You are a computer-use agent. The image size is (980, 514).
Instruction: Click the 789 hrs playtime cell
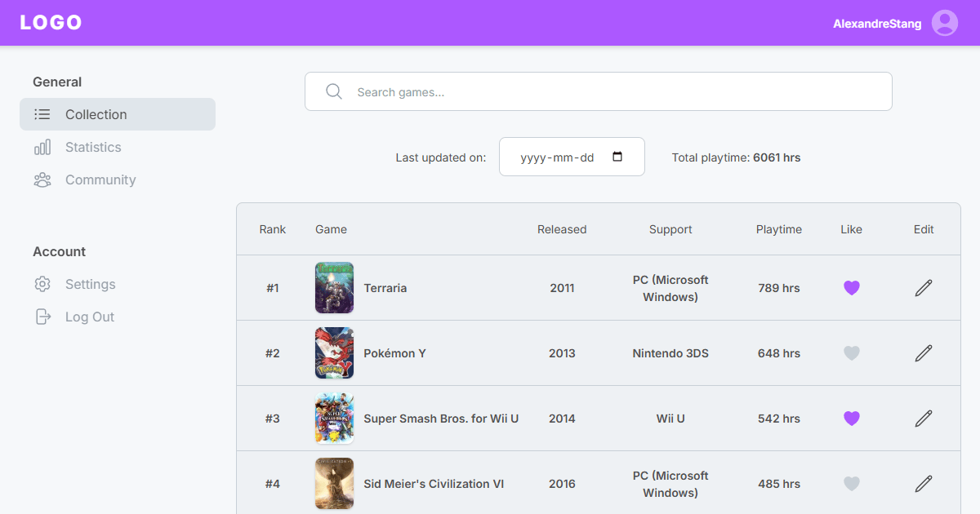(x=779, y=288)
